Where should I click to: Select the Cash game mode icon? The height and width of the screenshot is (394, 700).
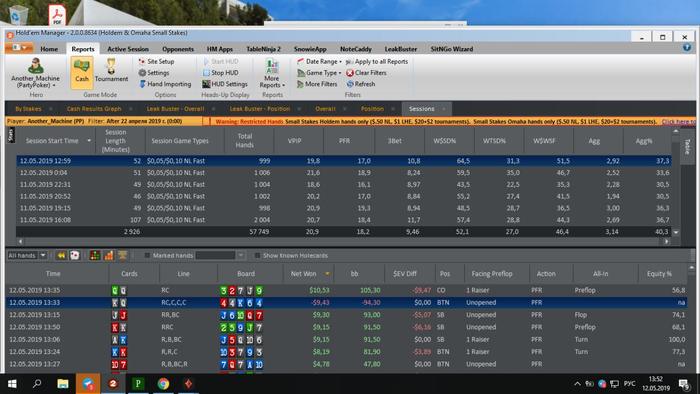(x=82, y=71)
